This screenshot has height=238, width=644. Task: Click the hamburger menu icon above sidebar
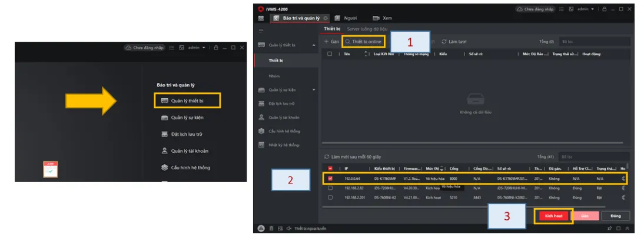coord(261,30)
